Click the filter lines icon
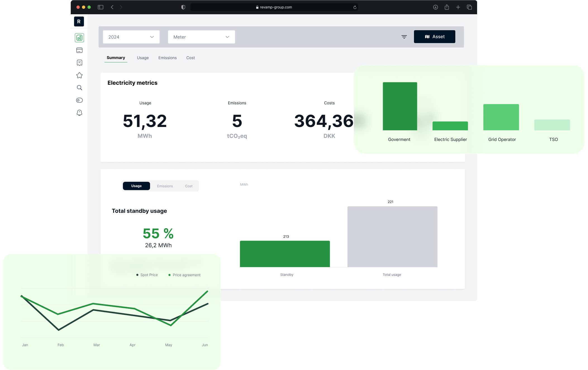The width and height of the screenshot is (588, 370). pyautogui.click(x=404, y=37)
